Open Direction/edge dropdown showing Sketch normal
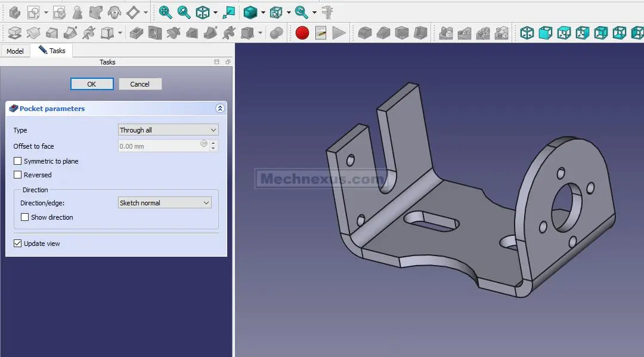Viewport: 644px width, 357px height. point(165,203)
